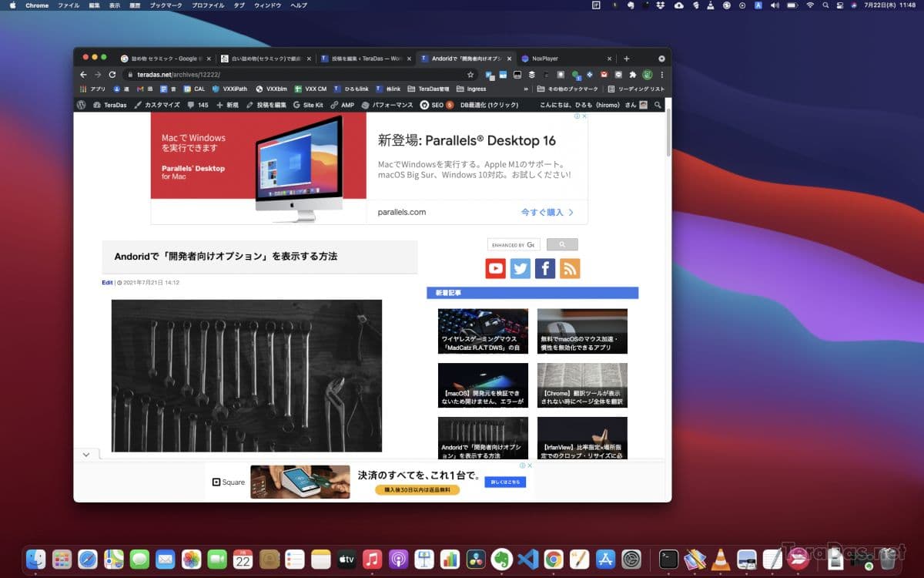Open Control Center in the menu bar
Viewport: 924px width, 578px height.
point(840,5)
